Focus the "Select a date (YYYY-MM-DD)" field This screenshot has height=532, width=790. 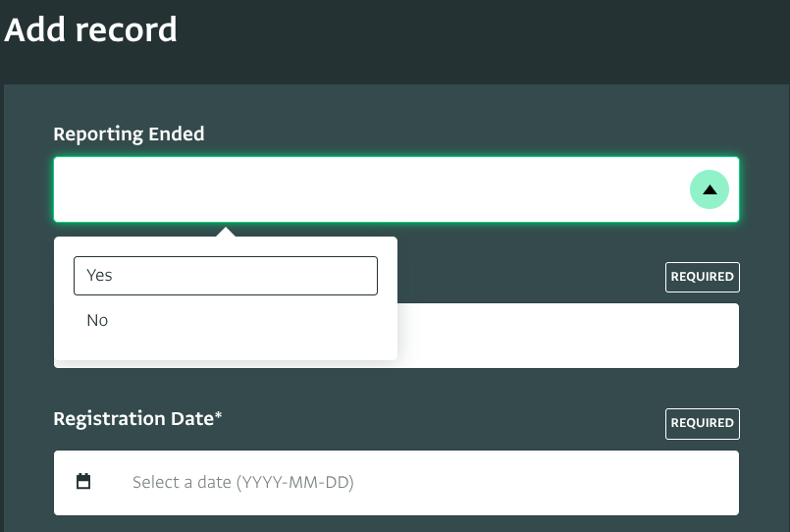coord(393,483)
